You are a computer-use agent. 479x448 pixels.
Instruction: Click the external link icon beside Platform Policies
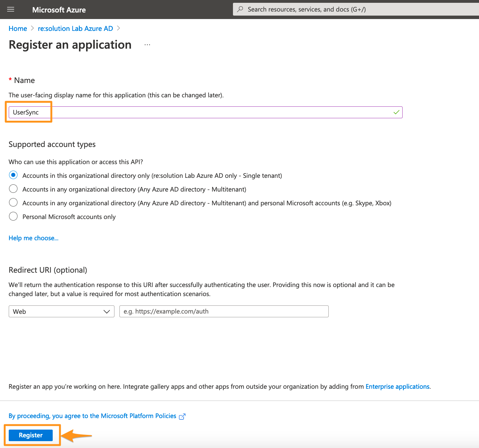(182, 416)
